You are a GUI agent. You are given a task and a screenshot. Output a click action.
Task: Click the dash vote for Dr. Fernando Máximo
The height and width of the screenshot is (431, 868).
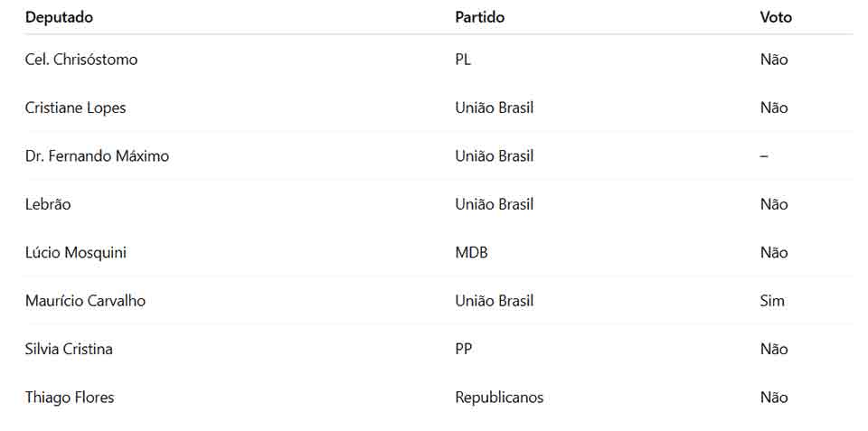[x=764, y=156]
